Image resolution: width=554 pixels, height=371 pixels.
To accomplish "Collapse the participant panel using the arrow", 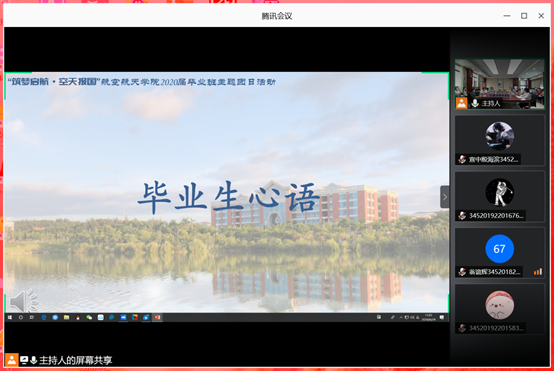I will pos(444,197).
